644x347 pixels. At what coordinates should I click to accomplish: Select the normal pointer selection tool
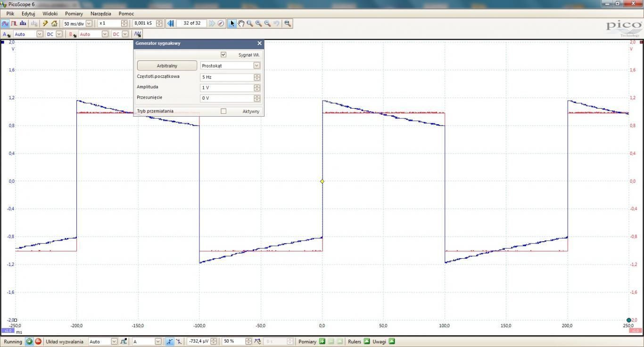point(232,23)
